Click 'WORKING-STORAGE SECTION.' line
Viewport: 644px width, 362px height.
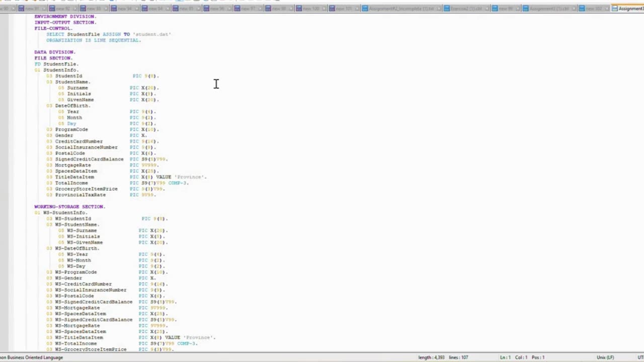coord(69,207)
